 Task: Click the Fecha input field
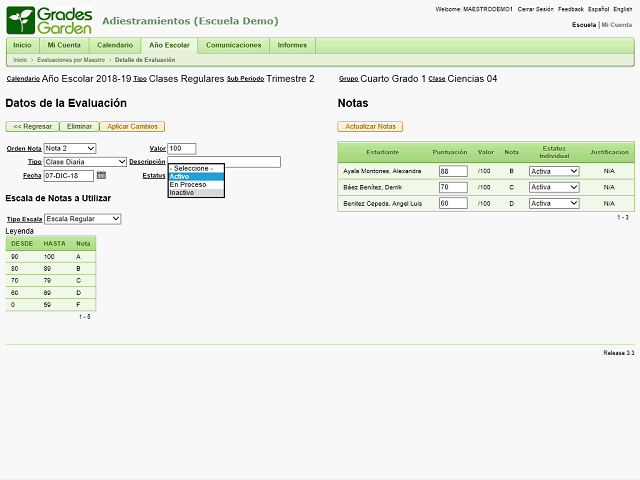coord(69,176)
